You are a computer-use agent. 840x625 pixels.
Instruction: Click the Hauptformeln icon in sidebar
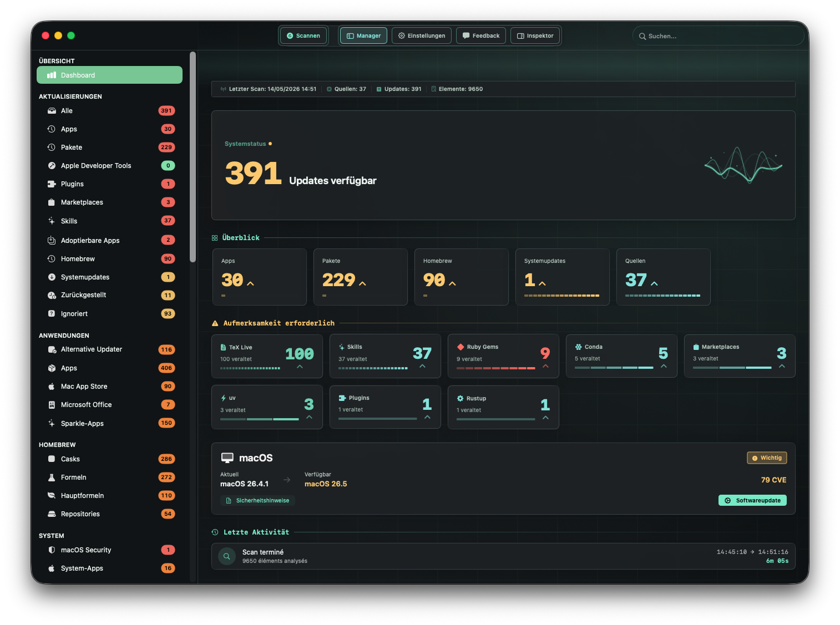pos(52,496)
